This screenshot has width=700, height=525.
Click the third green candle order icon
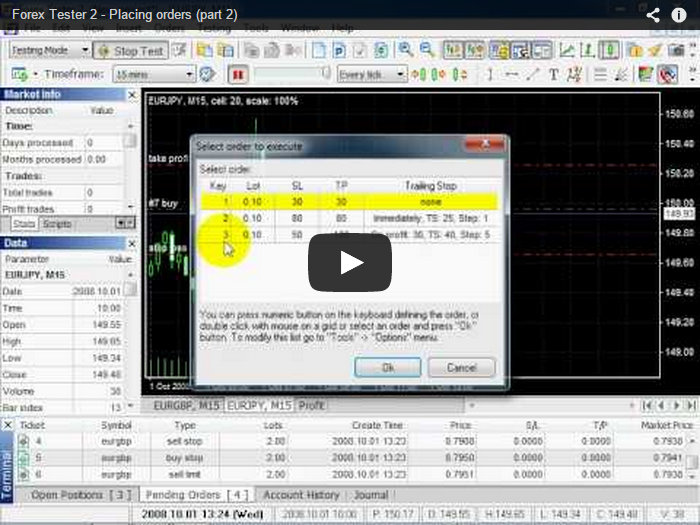tap(460, 74)
